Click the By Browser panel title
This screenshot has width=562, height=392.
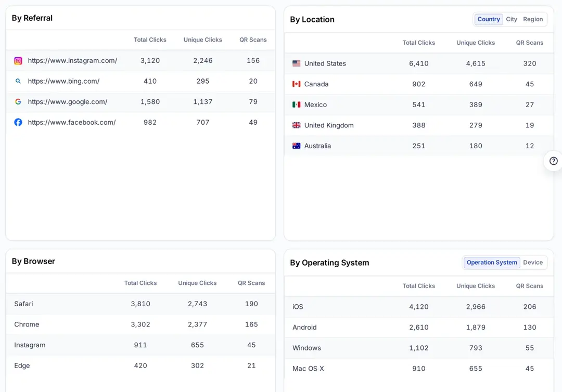pyautogui.click(x=33, y=262)
